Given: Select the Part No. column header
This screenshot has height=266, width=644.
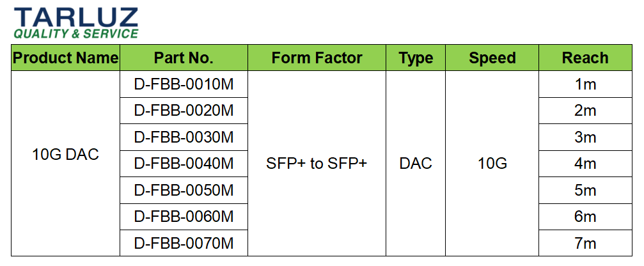Looking at the screenshot, I should pos(184,58).
